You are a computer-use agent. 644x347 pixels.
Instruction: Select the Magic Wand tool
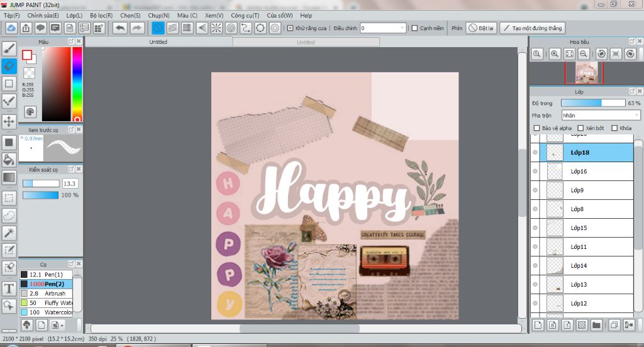[9, 233]
